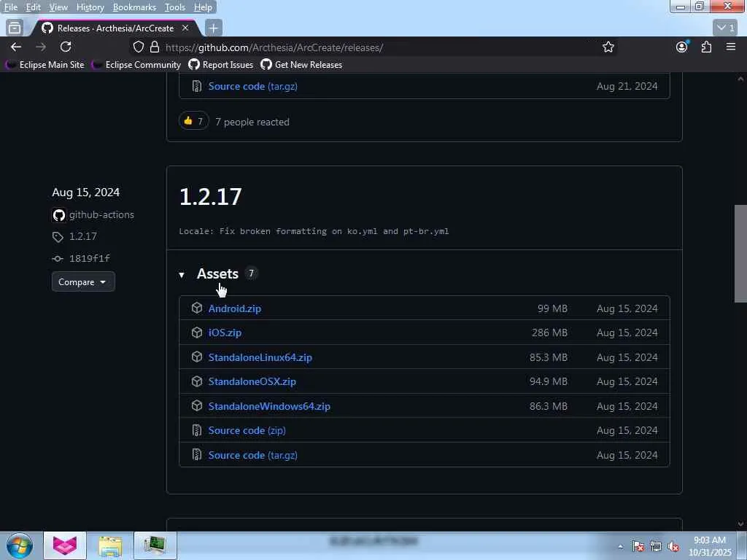Screen dimensions: 747x560
Task: Open the History menu
Action: coord(90,7)
